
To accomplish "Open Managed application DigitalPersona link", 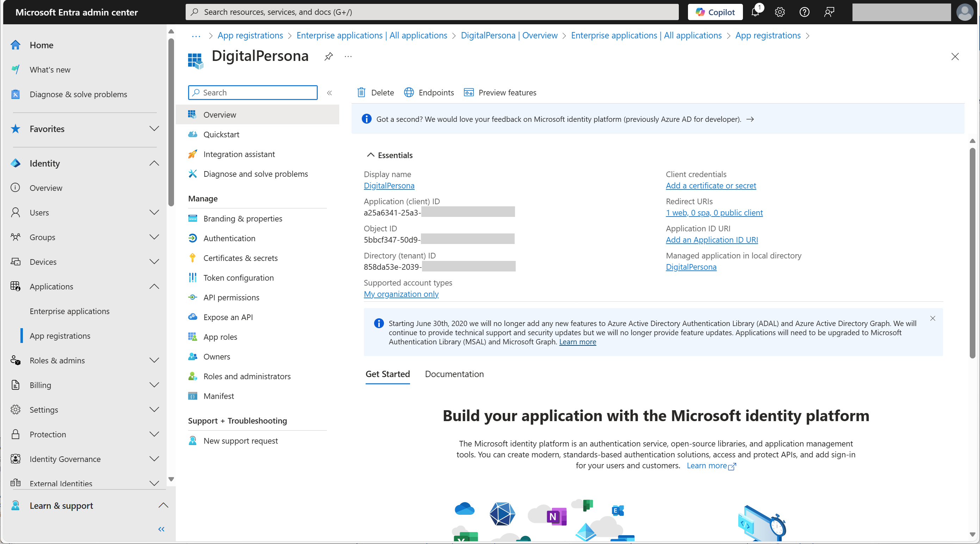I will click(x=691, y=267).
